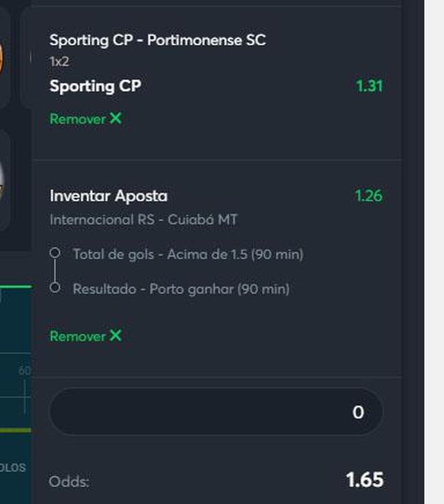Viewport: 444px width, 504px height.
Task: Click the X icon beside Sporting CP's Remover
Action: (115, 118)
